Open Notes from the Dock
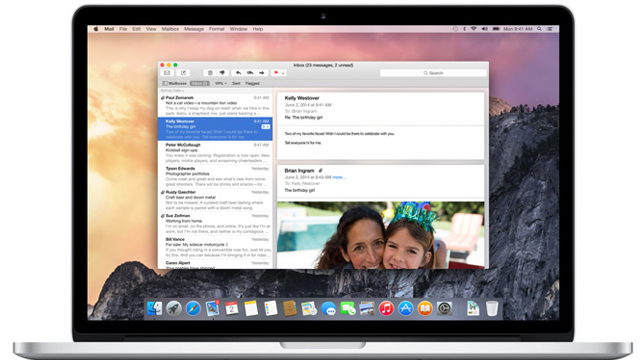The height and width of the screenshot is (360, 640). pos(251,309)
